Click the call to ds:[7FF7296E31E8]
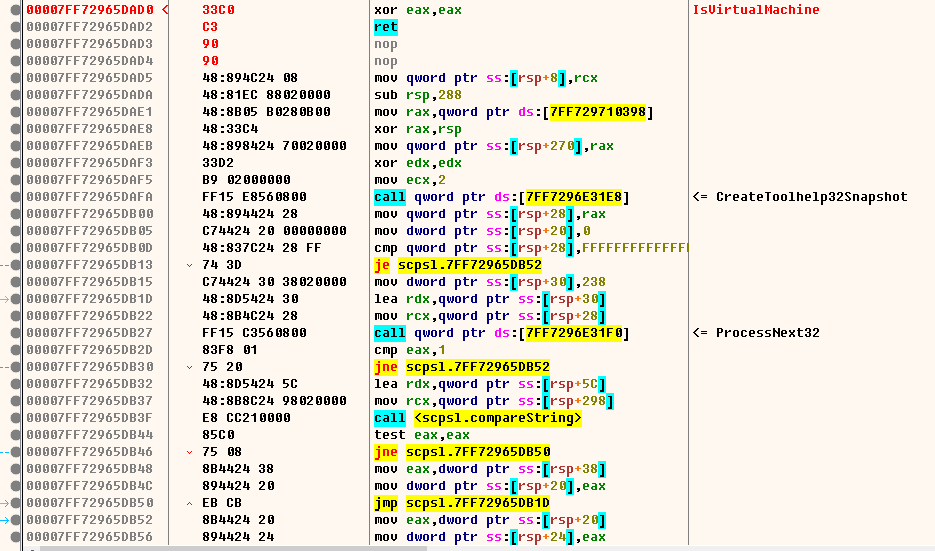This screenshot has width=935, height=551. point(501,197)
